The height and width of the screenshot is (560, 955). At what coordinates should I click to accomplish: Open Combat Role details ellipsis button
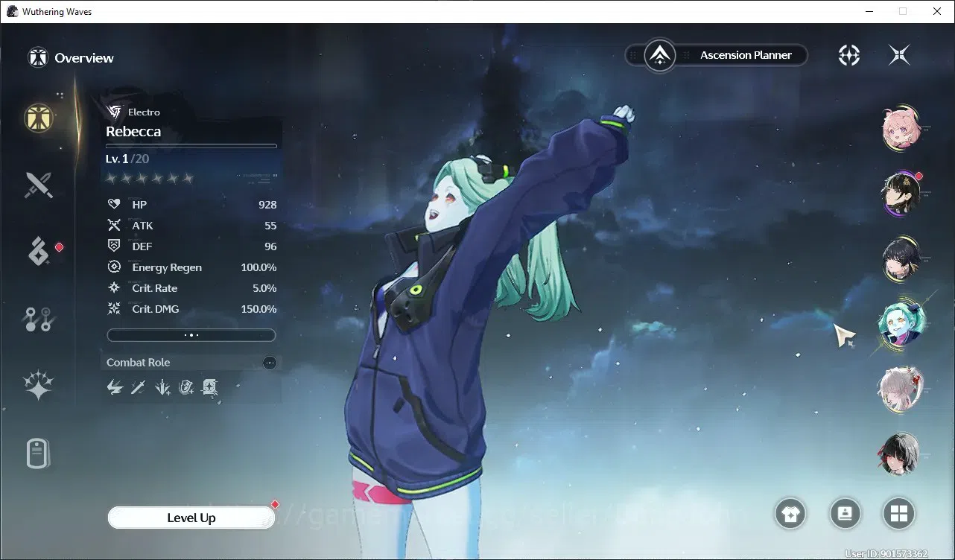(270, 363)
